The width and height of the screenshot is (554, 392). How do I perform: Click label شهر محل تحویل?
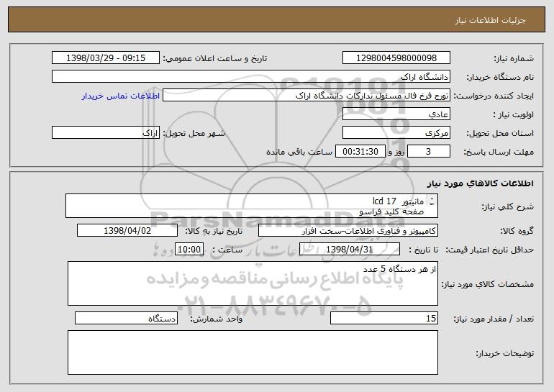point(194,133)
